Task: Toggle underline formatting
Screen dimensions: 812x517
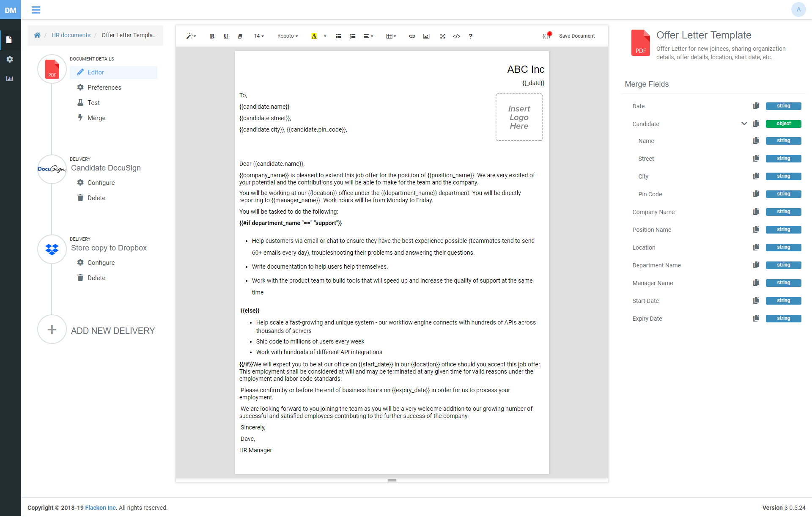Action: pyautogui.click(x=226, y=36)
